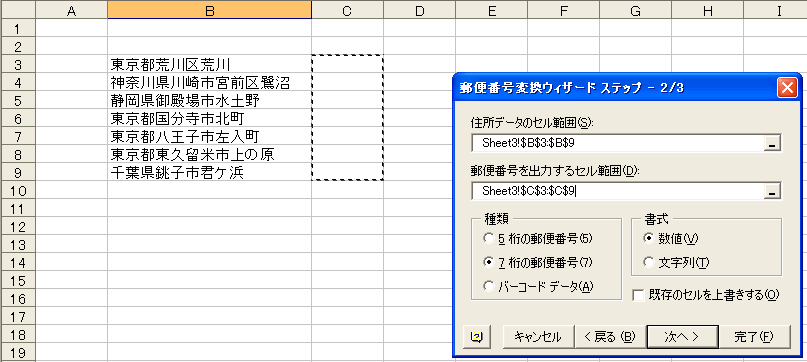Image resolution: width=807 pixels, height=362 pixels.
Task: Close the 郵便番号変換ウィザード dialog
Action: pyautogui.click(x=786, y=88)
